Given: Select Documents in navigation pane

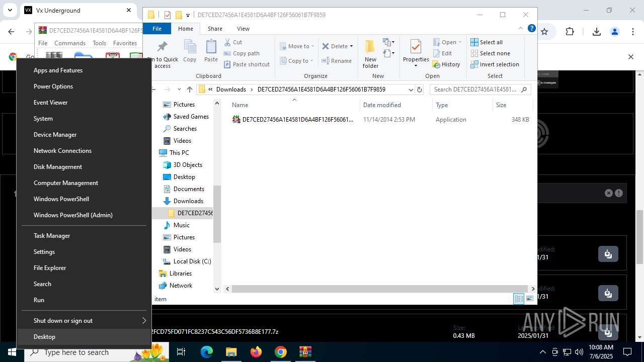Looking at the screenshot, I should (x=189, y=189).
